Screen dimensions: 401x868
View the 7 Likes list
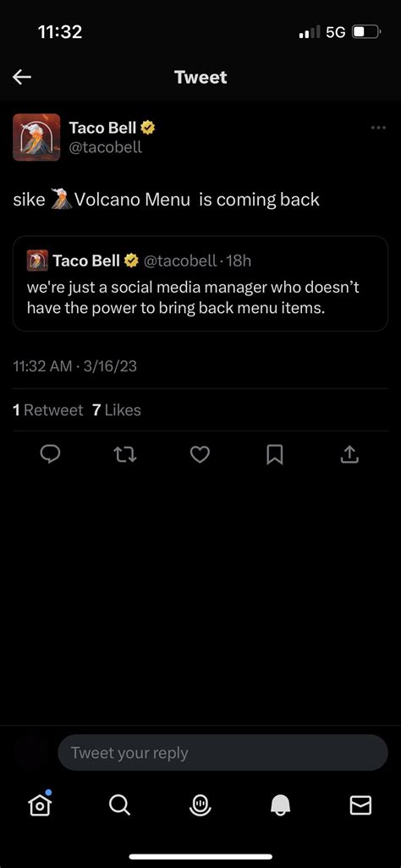point(116,410)
